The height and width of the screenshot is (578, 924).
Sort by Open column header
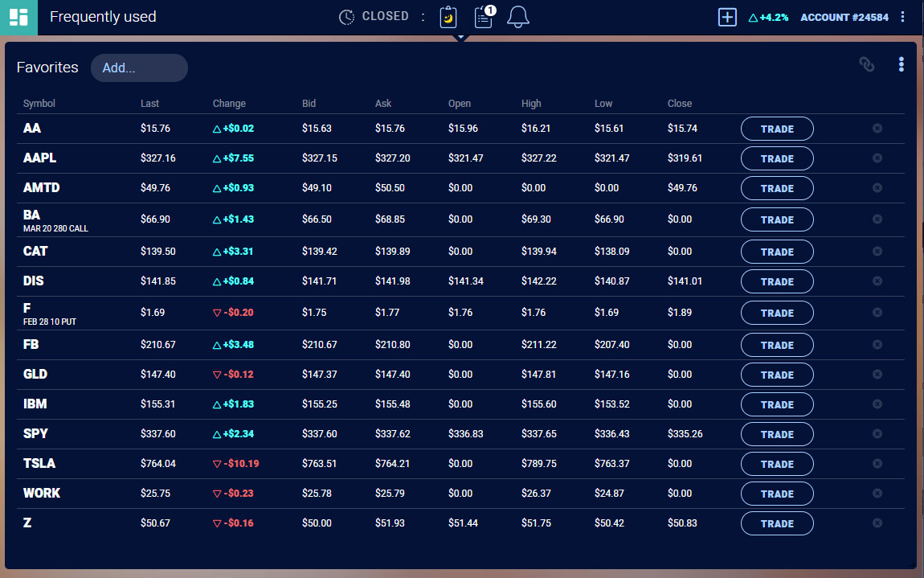click(x=459, y=103)
